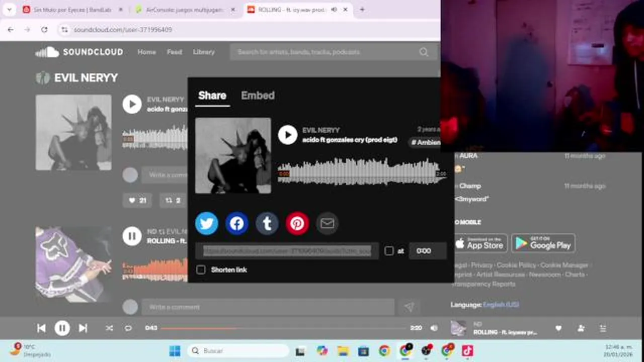Click the orange ROLLING track waveform
This screenshot has width=644, height=362.
pyautogui.click(x=155, y=269)
